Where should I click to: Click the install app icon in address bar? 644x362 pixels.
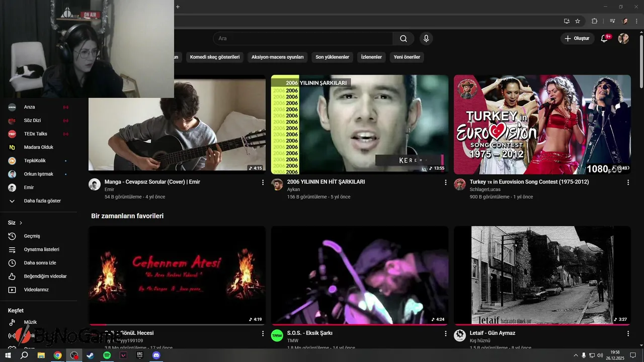pyautogui.click(x=567, y=21)
